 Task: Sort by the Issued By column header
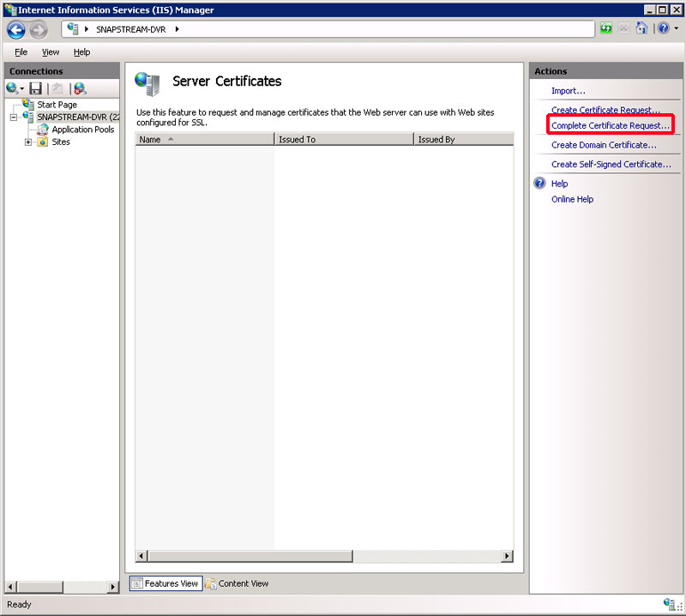point(464,139)
